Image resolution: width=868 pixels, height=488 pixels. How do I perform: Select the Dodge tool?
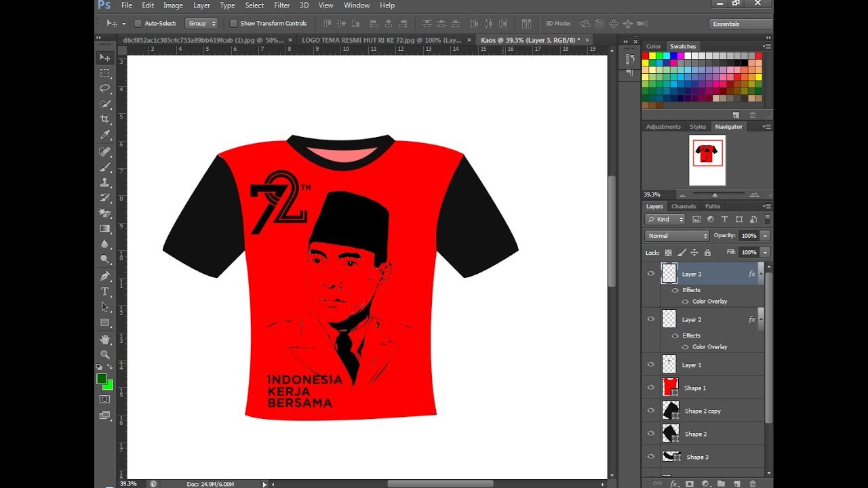(104, 260)
